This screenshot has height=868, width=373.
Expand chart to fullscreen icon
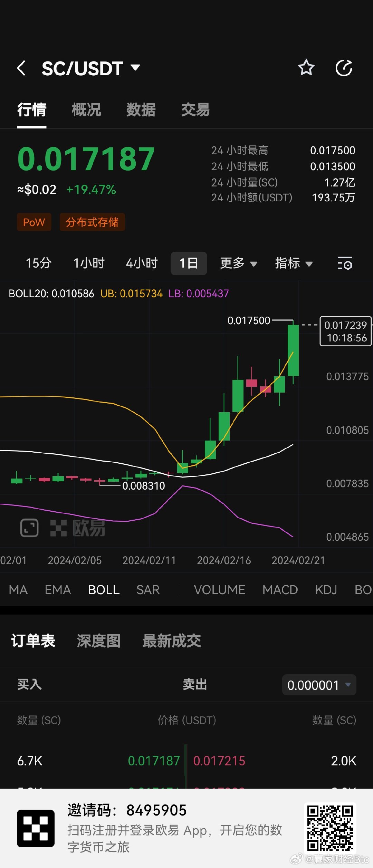[29, 528]
